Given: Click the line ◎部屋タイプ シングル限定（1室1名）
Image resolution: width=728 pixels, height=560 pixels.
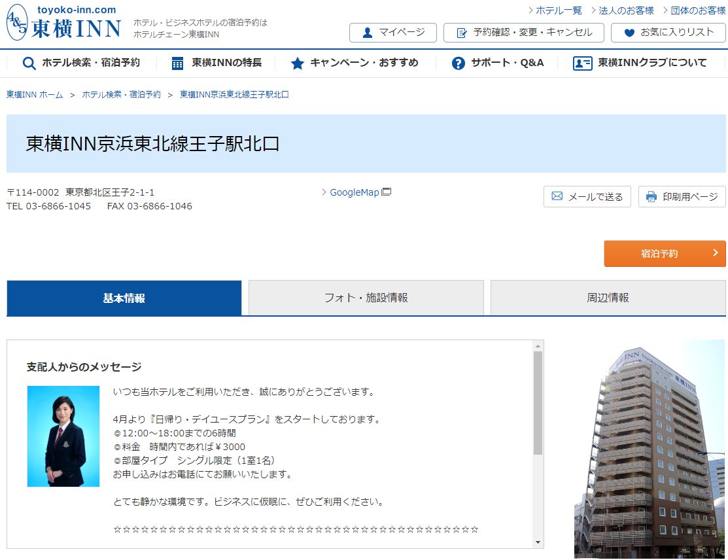Looking at the screenshot, I should coord(194,461).
